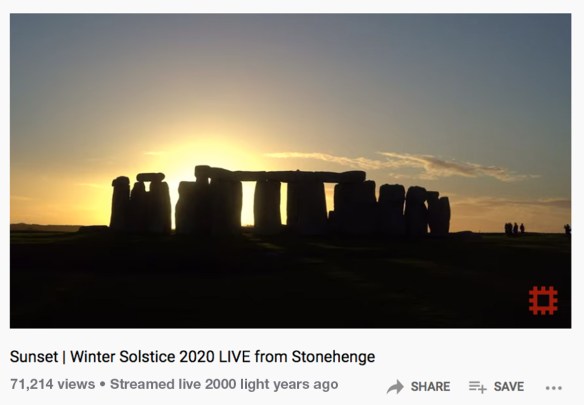Viewport: 584px width, 405px height.
Task: Click the SHARE text label
Action: coord(430,387)
